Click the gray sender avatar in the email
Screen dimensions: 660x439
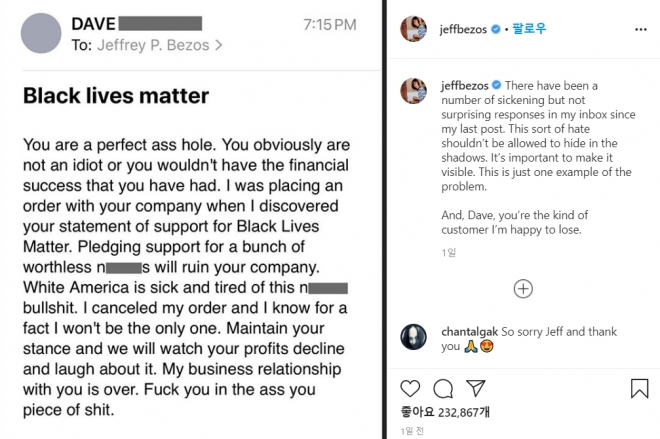pos(44,33)
